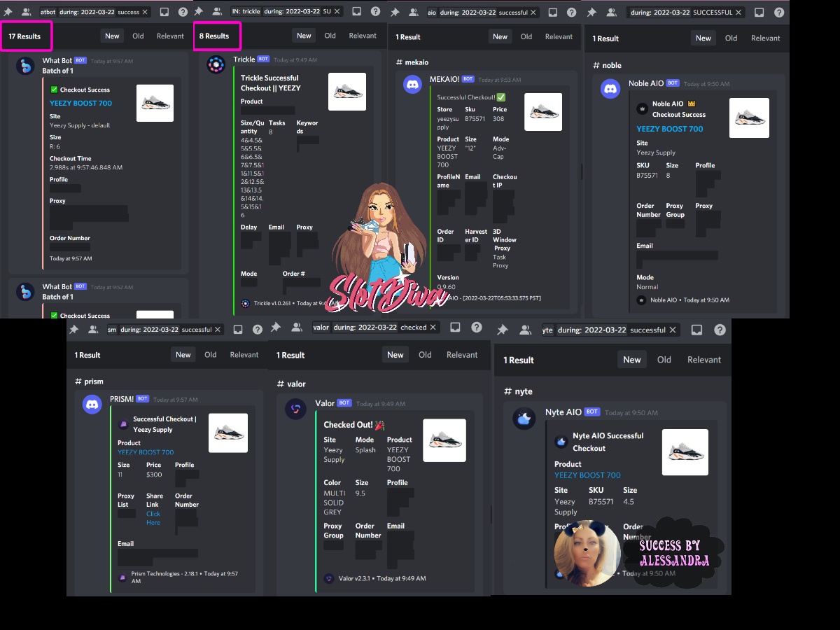
Task: Open pinned messages in the noble panel
Action: tap(591, 13)
